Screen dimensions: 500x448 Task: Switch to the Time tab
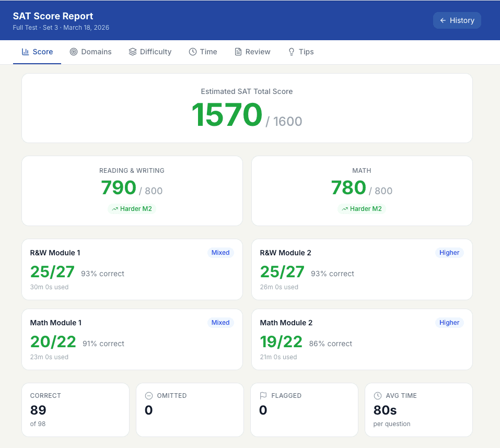(203, 52)
